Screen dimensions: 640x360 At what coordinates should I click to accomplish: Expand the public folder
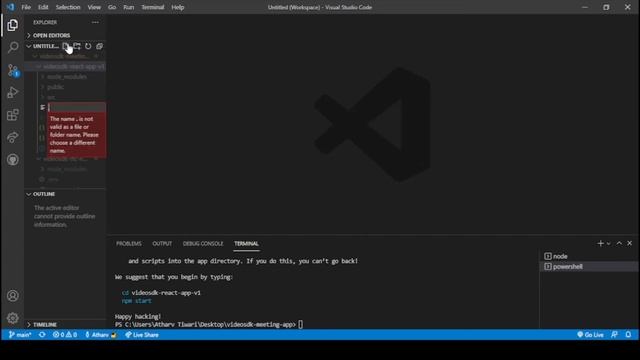click(56, 87)
